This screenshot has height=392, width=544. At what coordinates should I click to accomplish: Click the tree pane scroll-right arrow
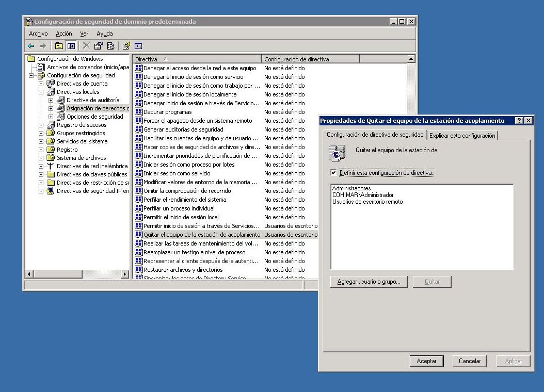(x=125, y=274)
